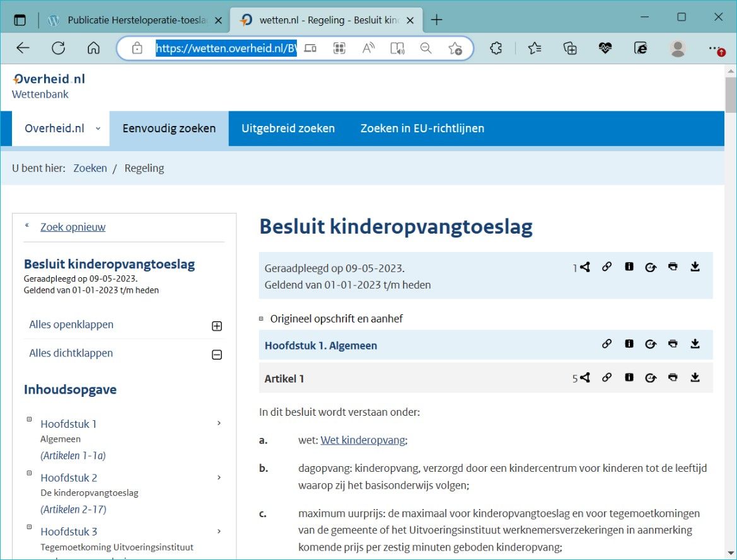This screenshot has width=737, height=560.
Task: Open Hoofdstuk 1 in contents
Action: 69,424
